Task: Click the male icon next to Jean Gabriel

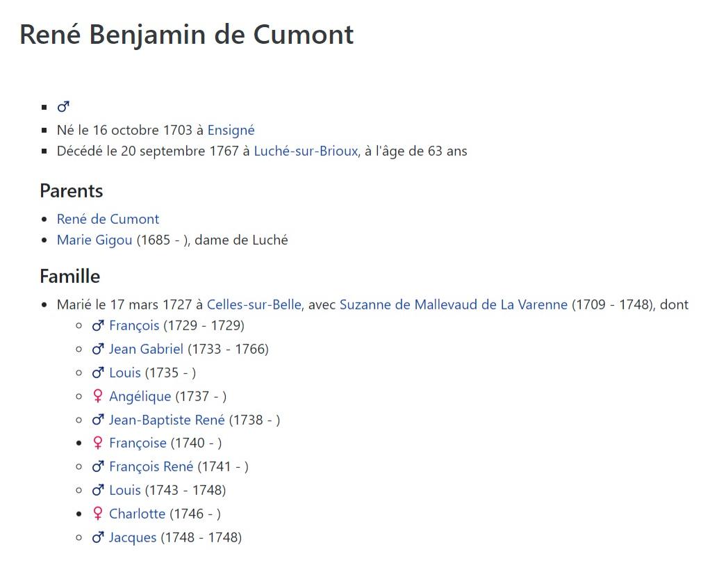Action: coord(98,350)
